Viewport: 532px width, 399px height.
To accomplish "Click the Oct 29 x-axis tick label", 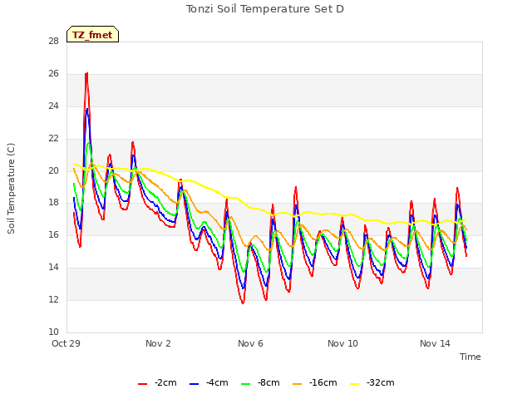I will pos(66,343).
